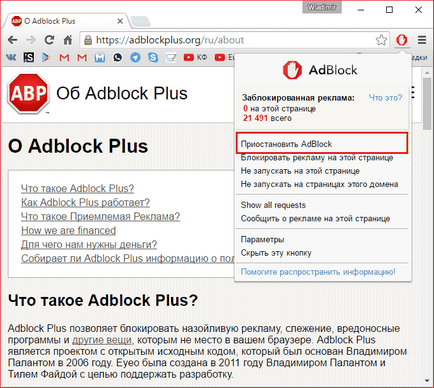Open the WhatsApp bookmark
The image size is (434, 388).
tap(117, 58)
